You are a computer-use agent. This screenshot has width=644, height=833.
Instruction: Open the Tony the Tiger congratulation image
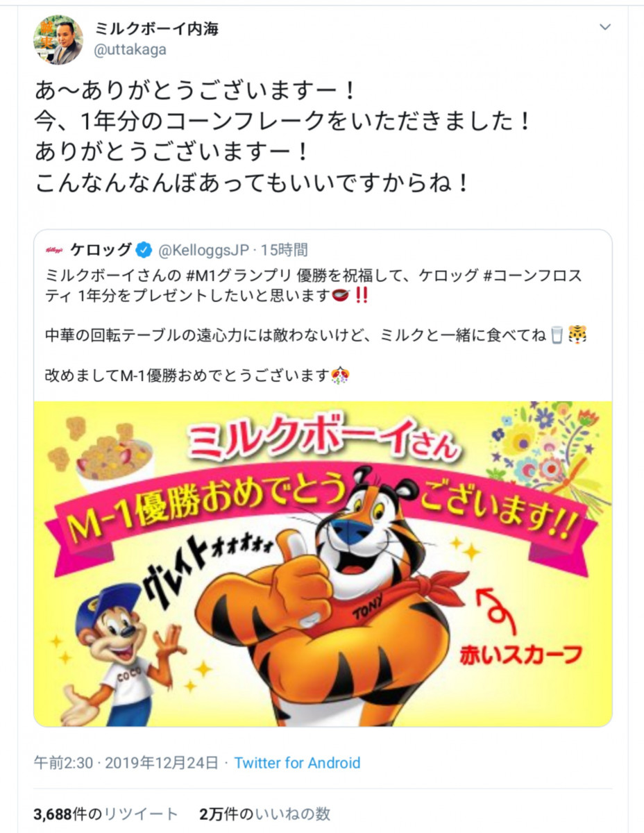(x=323, y=564)
